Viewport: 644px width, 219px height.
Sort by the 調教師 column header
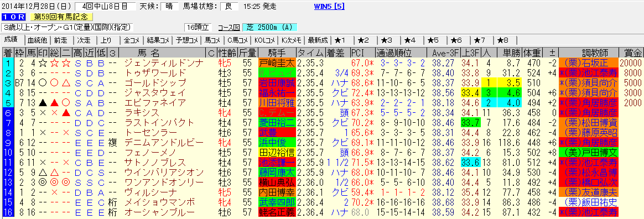click(x=588, y=53)
